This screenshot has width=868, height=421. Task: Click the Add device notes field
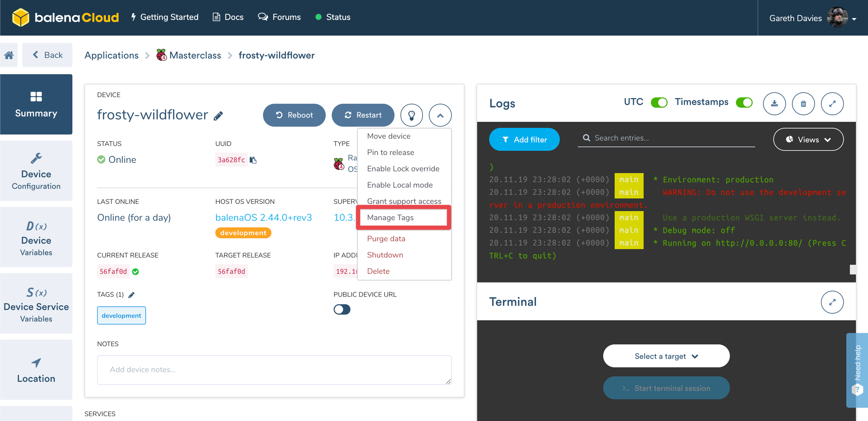(x=274, y=370)
